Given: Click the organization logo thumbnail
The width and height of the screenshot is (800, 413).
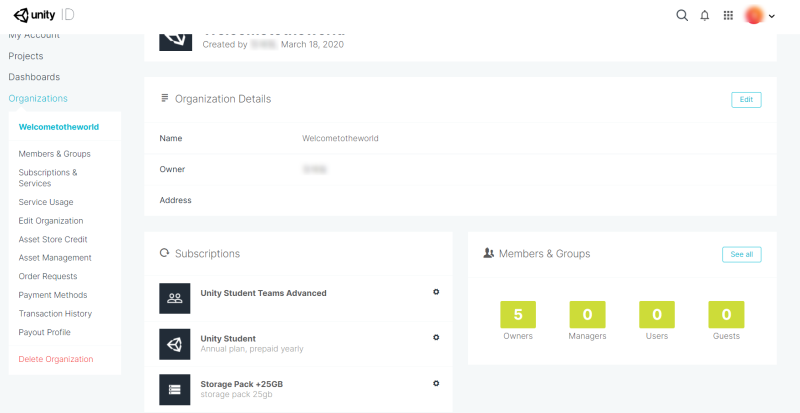Looking at the screenshot, I should click(x=176, y=42).
